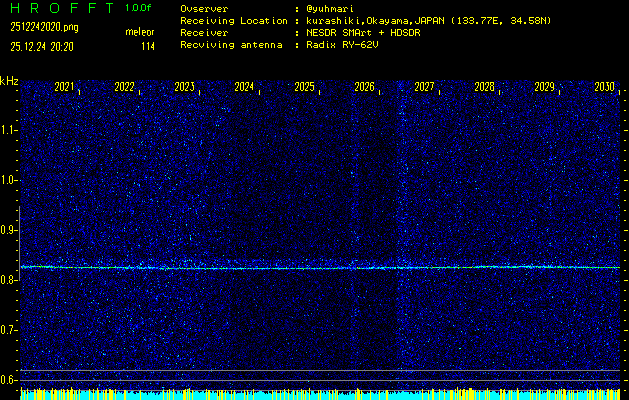629x400 pixels.
Task: Click the 25.12.24 20:20 timestamp
Action: click(45, 46)
